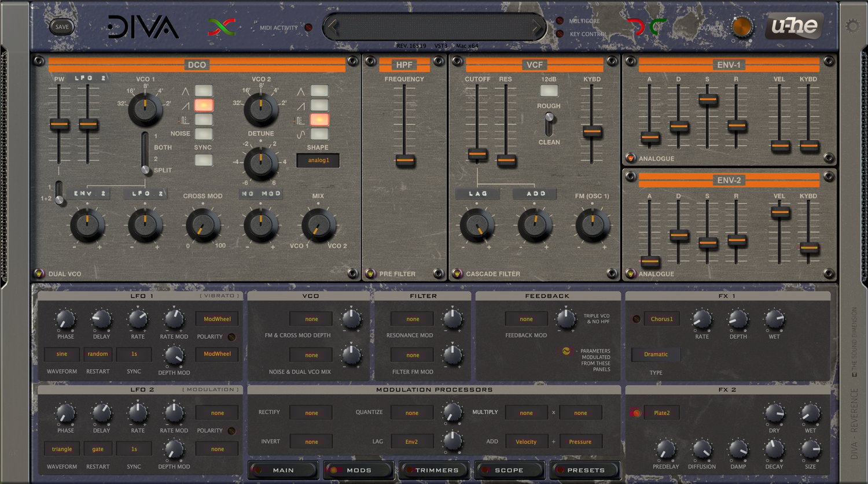Click the red undo arrow icon

pyautogui.click(x=636, y=27)
